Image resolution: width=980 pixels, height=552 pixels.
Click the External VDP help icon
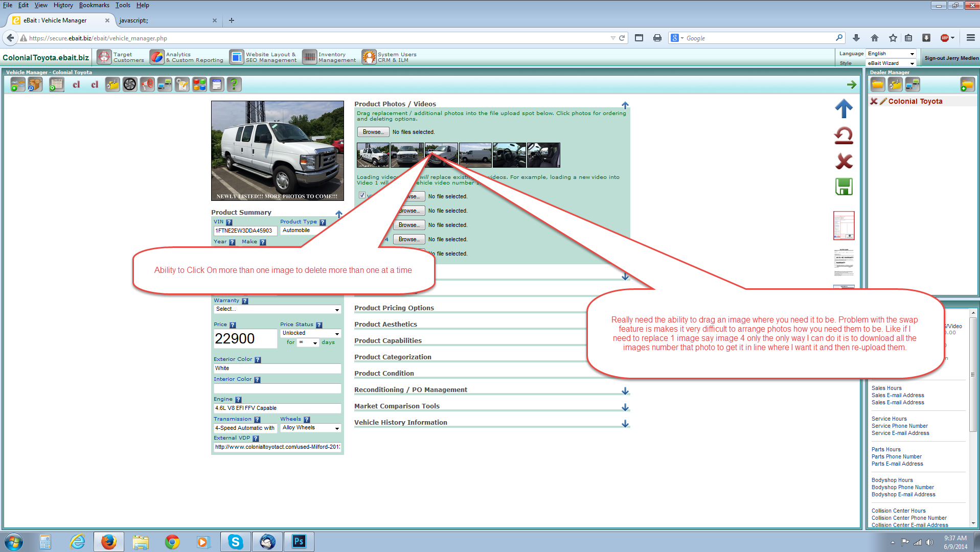coord(256,439)
